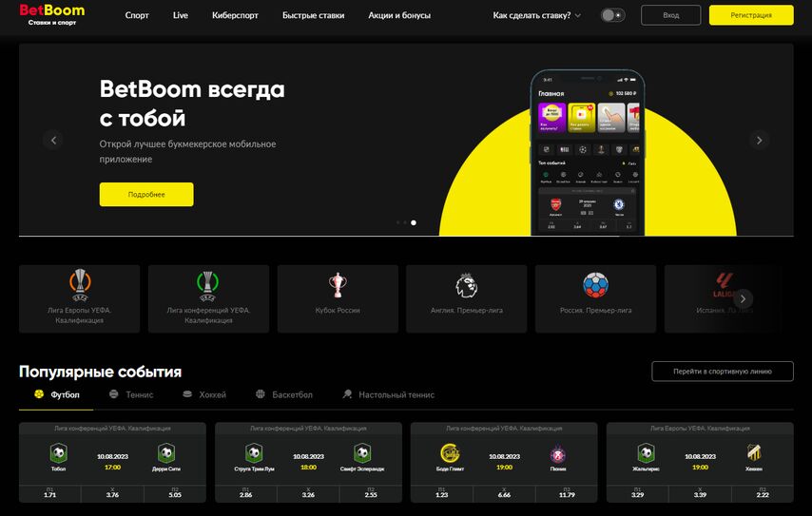This screenshot has height=516, width=812.
Task: Open Лига Европы УЕФА Квалификация league tile
Action: click(x=79, y=298)
